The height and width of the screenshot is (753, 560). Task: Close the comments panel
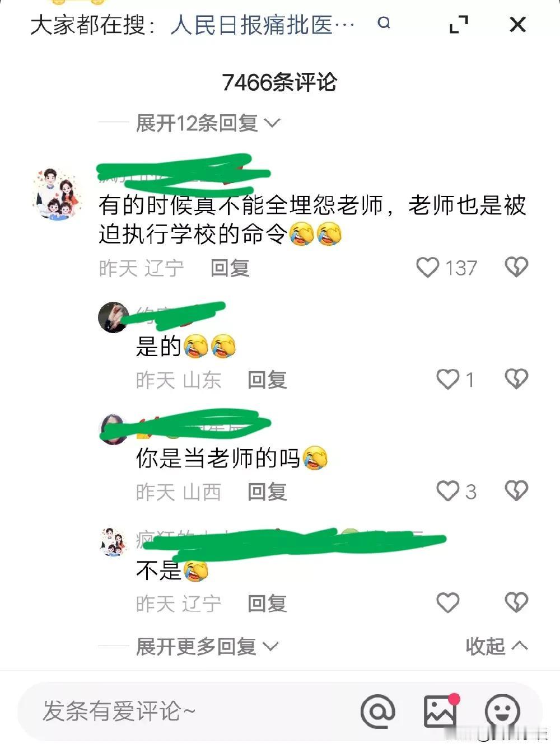518,24
